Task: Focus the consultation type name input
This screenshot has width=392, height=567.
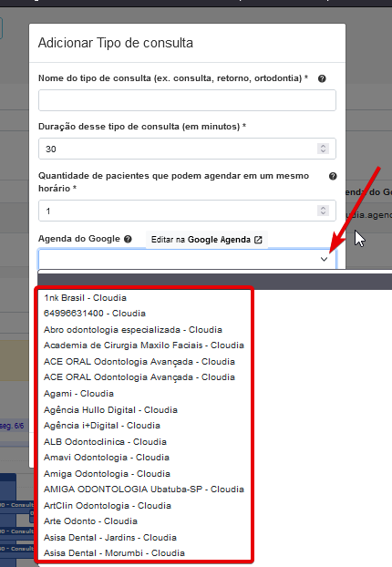Action: 187,100
